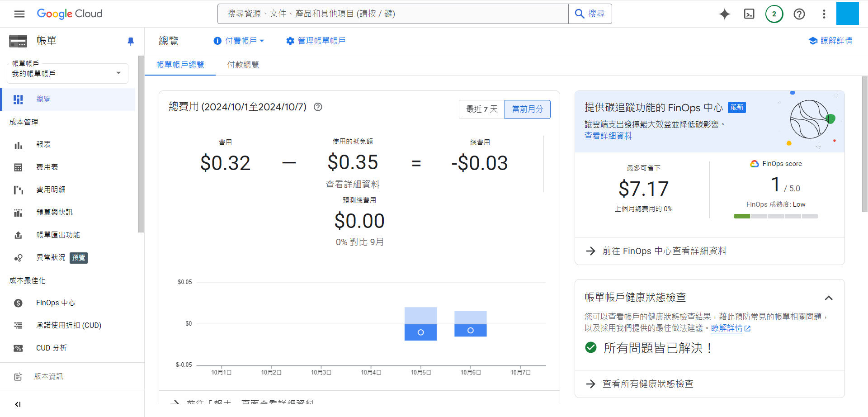Open 費用明細 breakdown icon
Image resolution: width=868 pixels, height=417 pixels.
[18, 190]
